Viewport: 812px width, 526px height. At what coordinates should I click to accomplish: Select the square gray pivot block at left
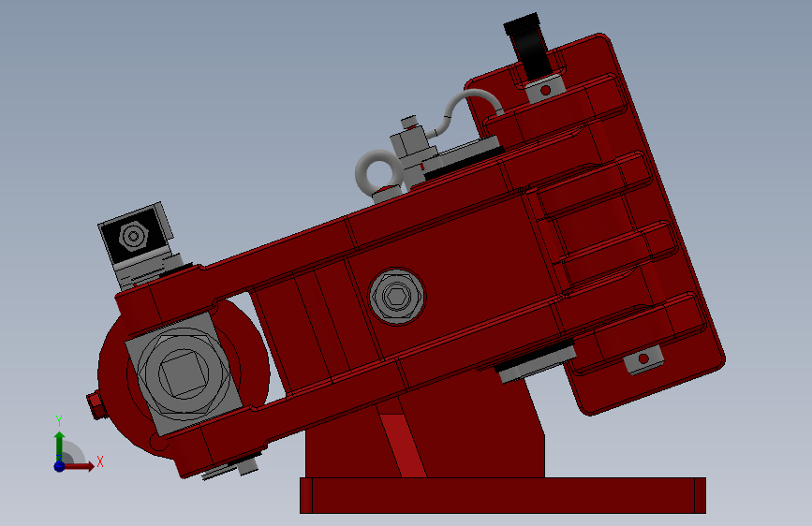tap(184, 373)
